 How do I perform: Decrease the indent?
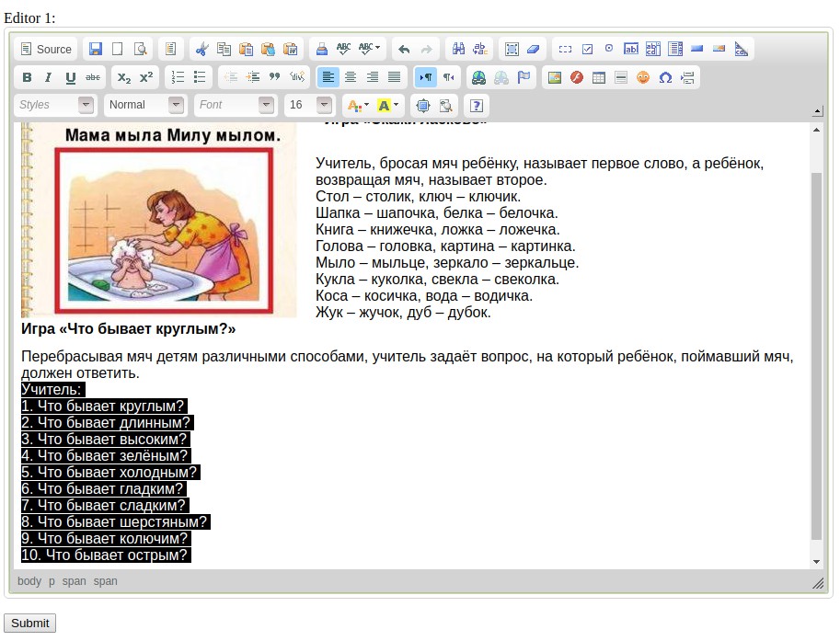coord(231,77)
